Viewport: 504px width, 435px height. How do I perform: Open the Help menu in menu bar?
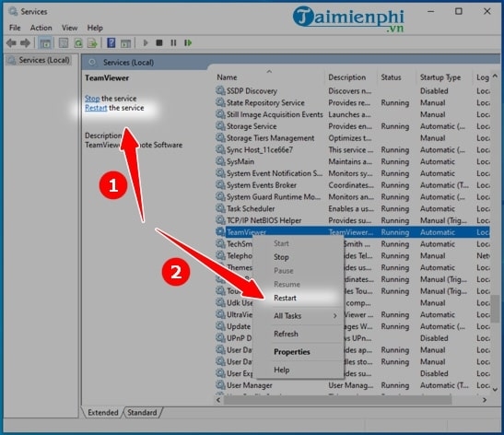(x=95, y=28)
